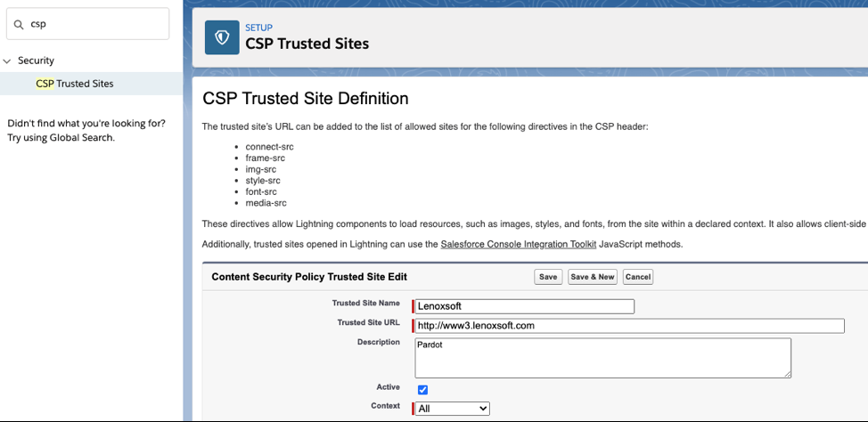
Task: Open CSP Trusted Sites in the sidebar
Action: click(75, 84)
